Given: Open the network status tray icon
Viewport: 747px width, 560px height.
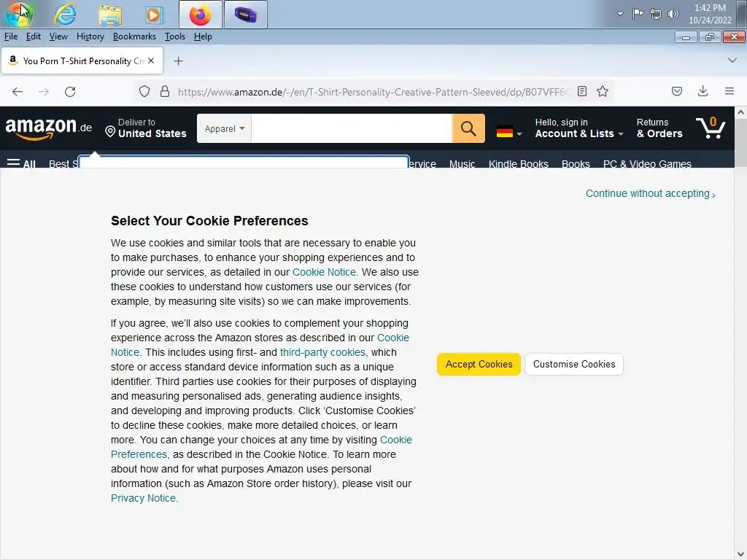Looking at the screenshot, I should pos(656,14).
